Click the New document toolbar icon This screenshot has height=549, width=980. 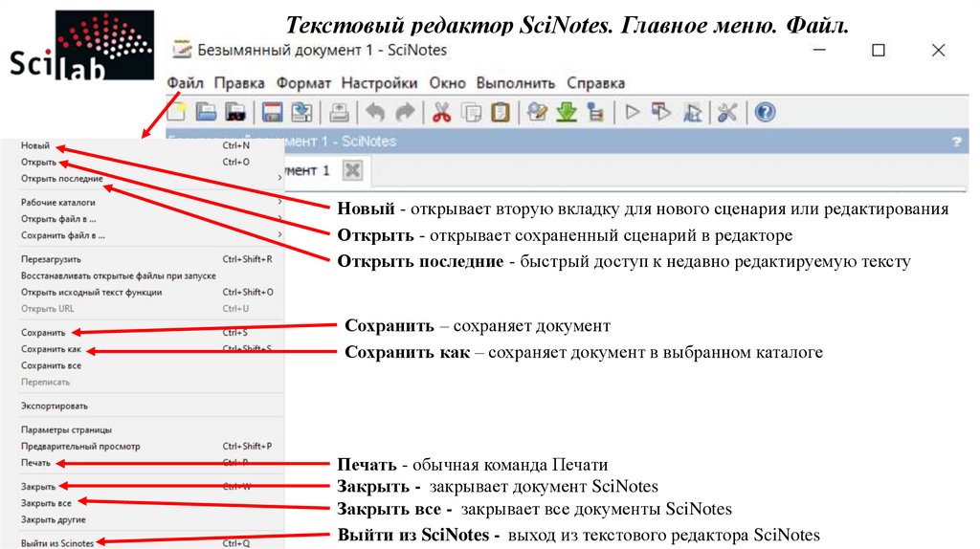tap(177, 112)
